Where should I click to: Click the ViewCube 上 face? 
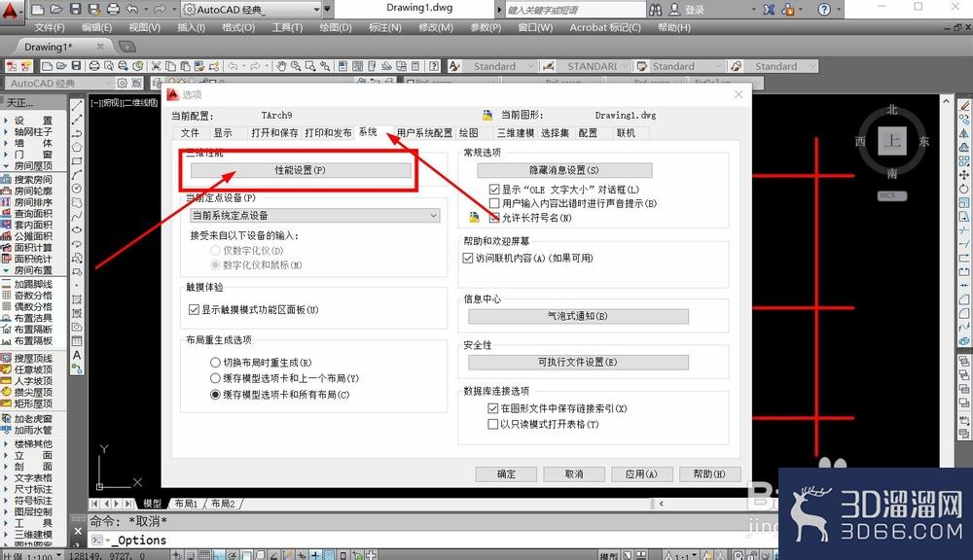(x=891, y=141)
